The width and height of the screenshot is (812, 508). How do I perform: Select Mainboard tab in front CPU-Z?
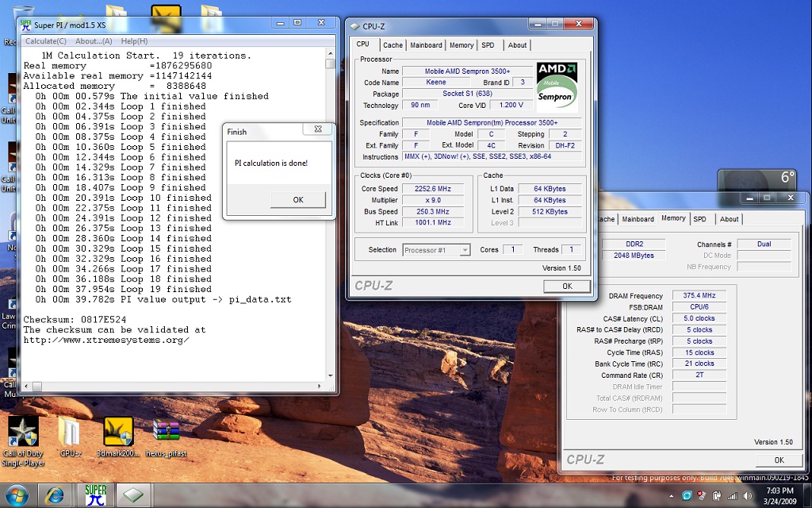[x=426, y=45]
